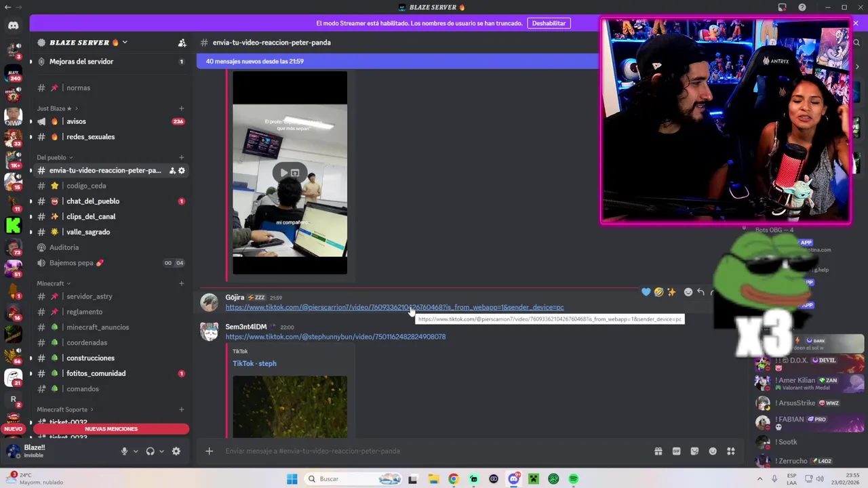Open the clips_del_canal channel
The width and height of the screenshot is (868, 488).
[x=111, y=217]
